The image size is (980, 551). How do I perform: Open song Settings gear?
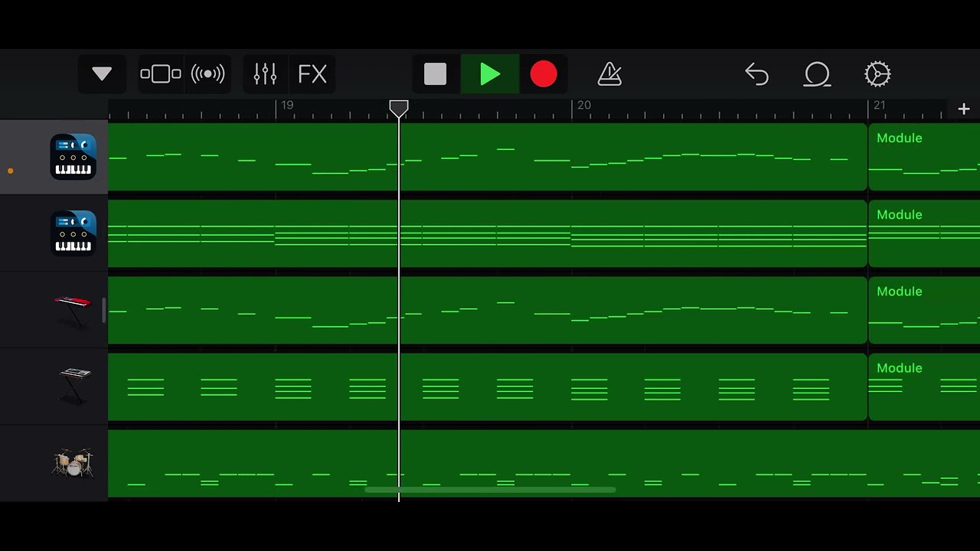coord(877,74)
